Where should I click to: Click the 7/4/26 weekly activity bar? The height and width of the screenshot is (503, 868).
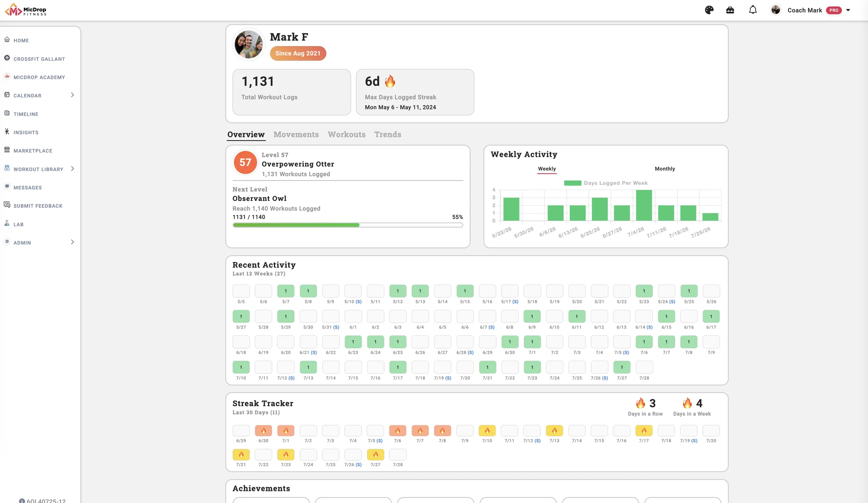(x=644, y=205)
